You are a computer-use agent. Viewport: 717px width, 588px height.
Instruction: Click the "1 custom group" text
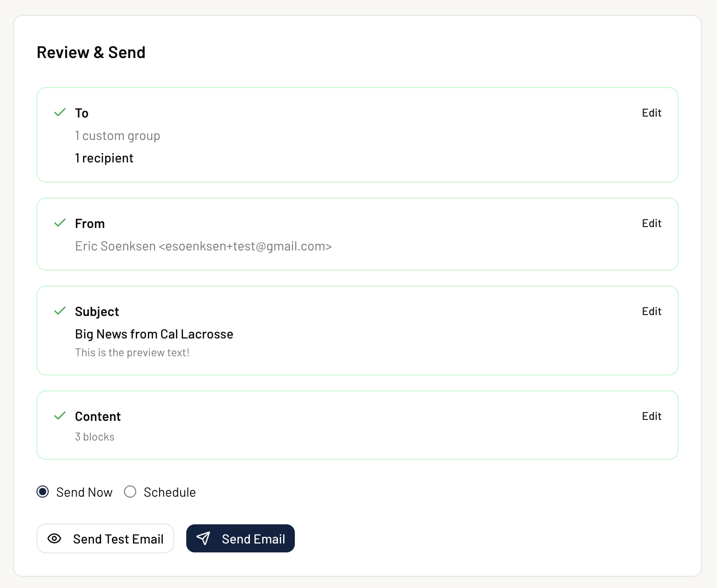[x=117, y=136]
